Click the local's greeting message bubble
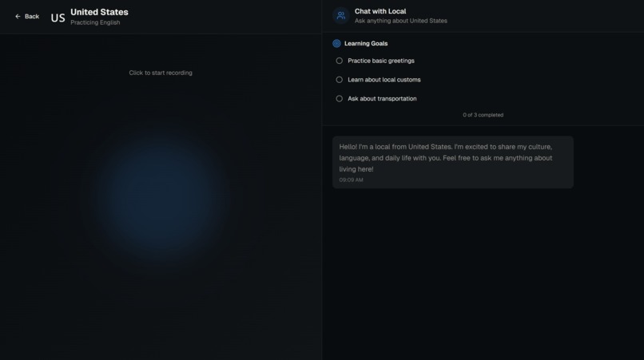Viewport: 644px width, 360px height. click(453, 162)
